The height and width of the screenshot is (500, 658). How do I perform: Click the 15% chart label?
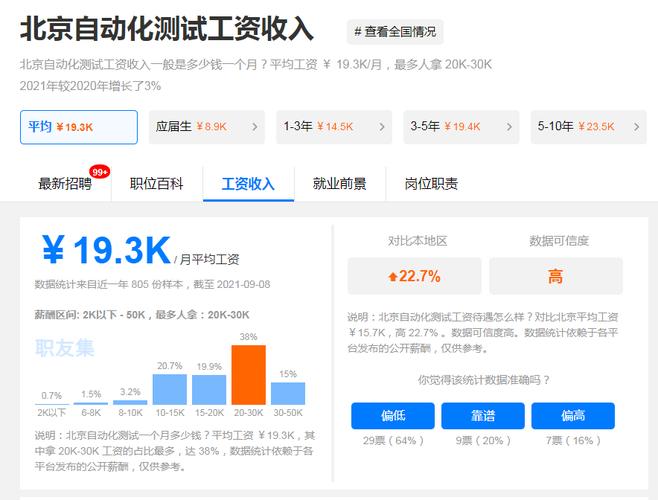[x=288, y=374]
